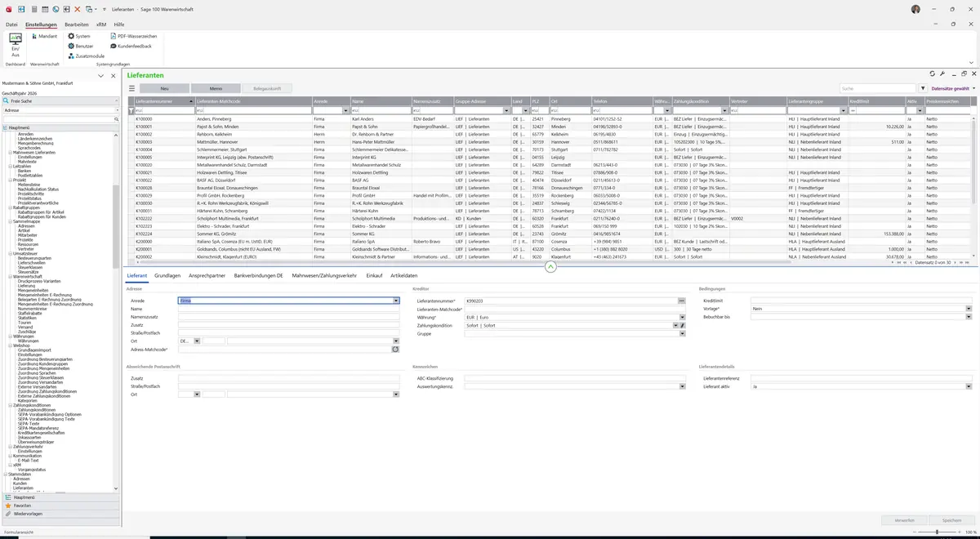This screenshot has width=980, height=539.
Task: Switch to the Grundlagen tab
Action: click(167, 276)
